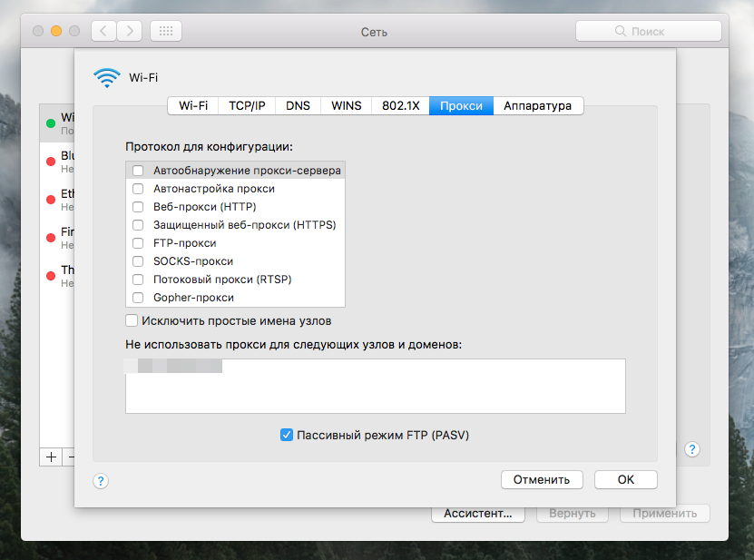Enable the SOCKS-прокси checkbox
The width and height of the screenshot is (754, 560).
tap(138, 261)
